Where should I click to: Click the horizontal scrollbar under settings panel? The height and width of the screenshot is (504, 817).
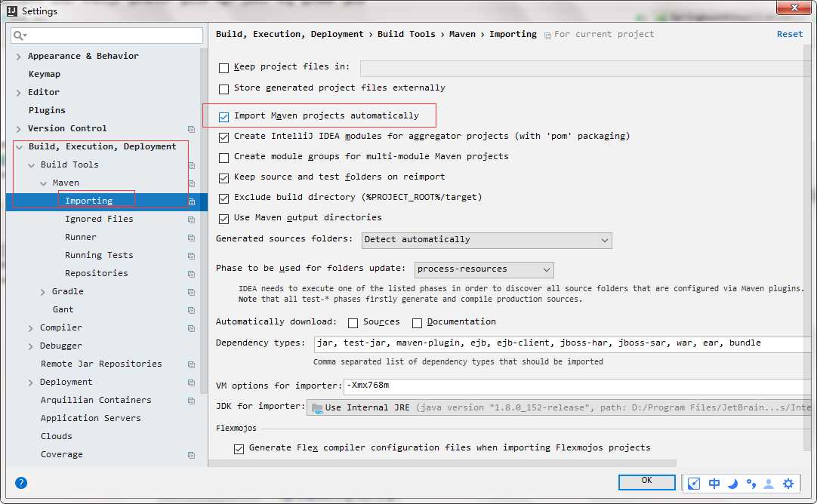(442, 463)
